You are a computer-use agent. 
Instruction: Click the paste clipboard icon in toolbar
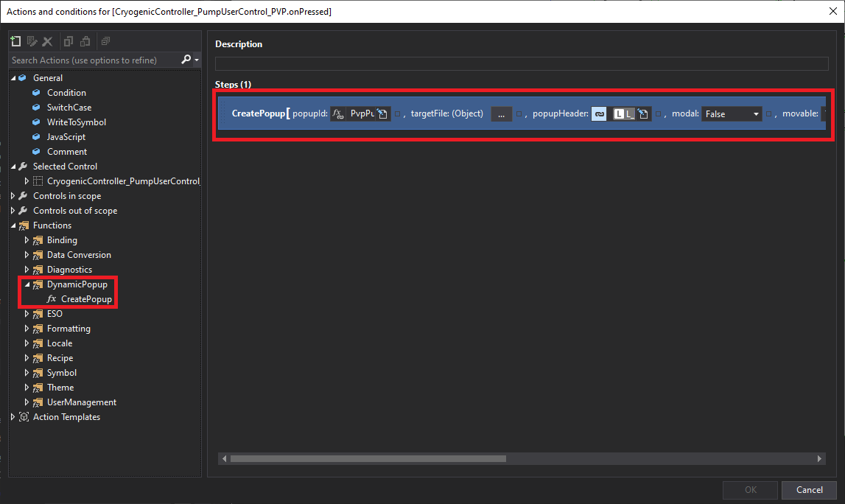point(85,42)
